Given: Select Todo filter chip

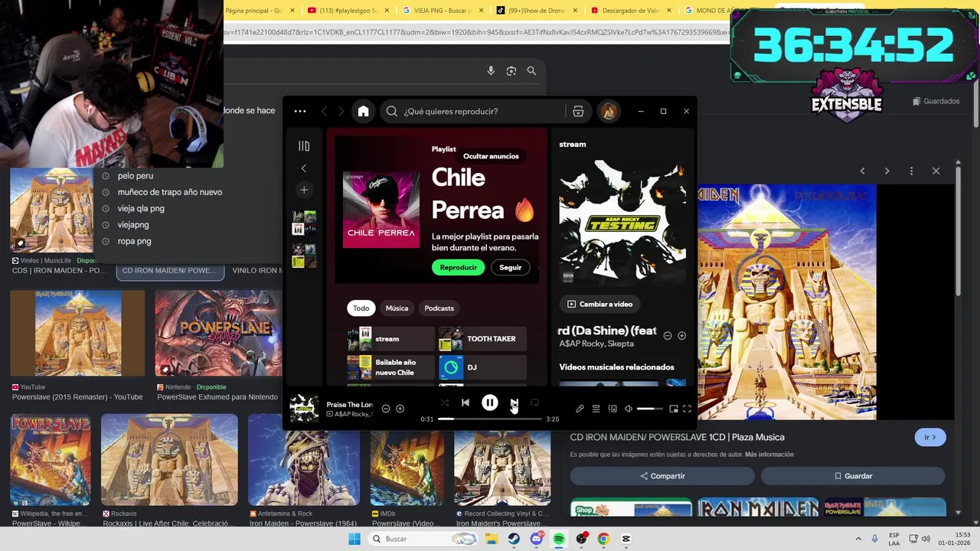Looking at the screenshot, I should pyautogui.click(x=361, y=308).
